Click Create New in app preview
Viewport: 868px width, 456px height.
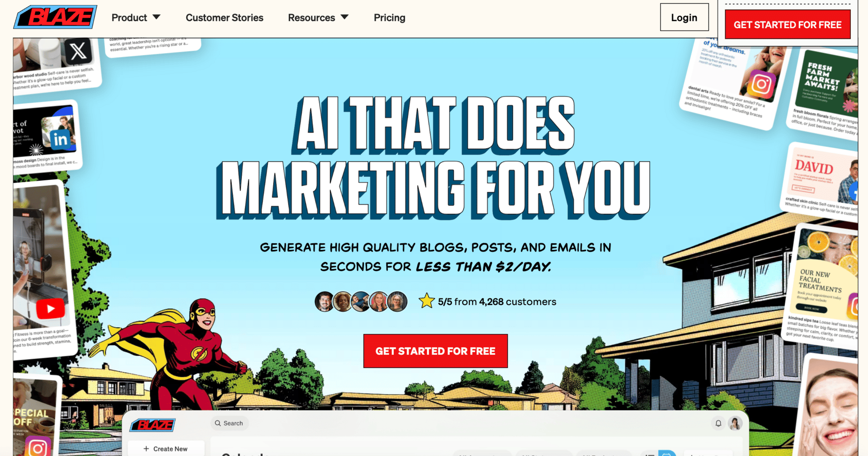(x=165, y=449)
